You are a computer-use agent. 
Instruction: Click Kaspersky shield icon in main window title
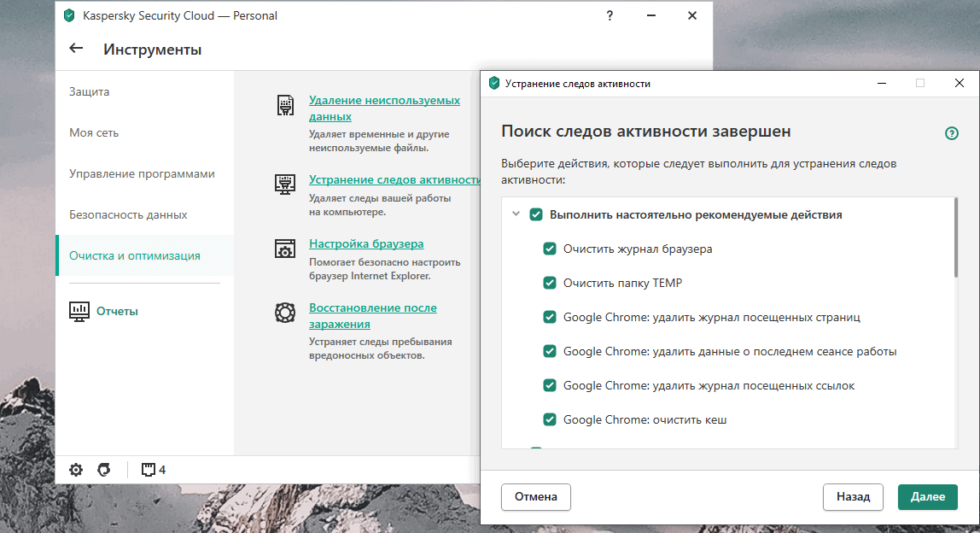pyautogui.click(x=69, y=15)
